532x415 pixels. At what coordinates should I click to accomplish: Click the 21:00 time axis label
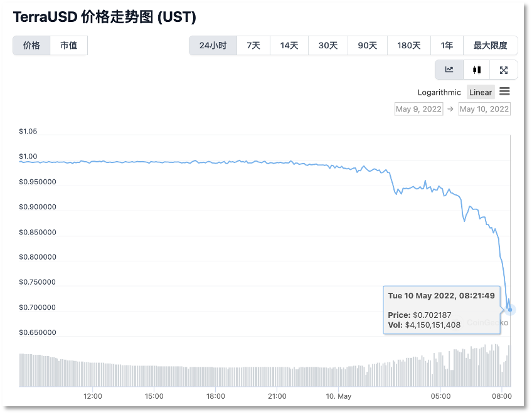pyautogui.click(x=277, y=396)
